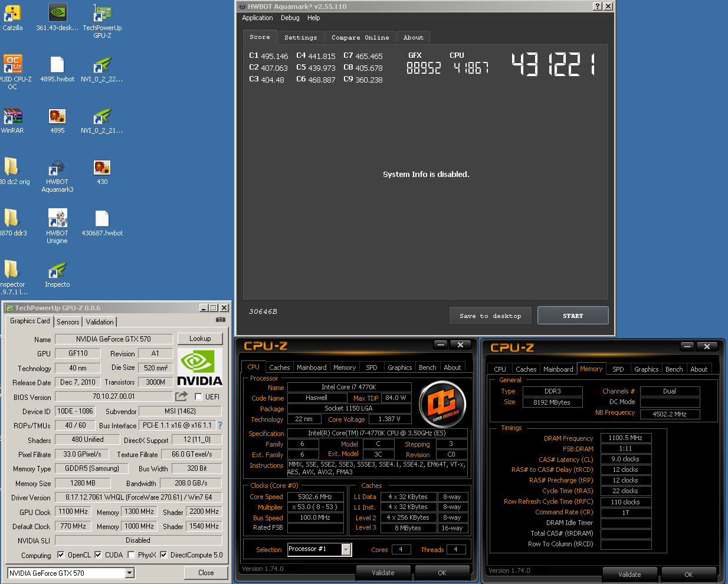Screen dimensions: 728x584
Task: Click the DRAM Frequency value 1100.5 MHz
Action: pyautogui.click(x=625, y=438)
